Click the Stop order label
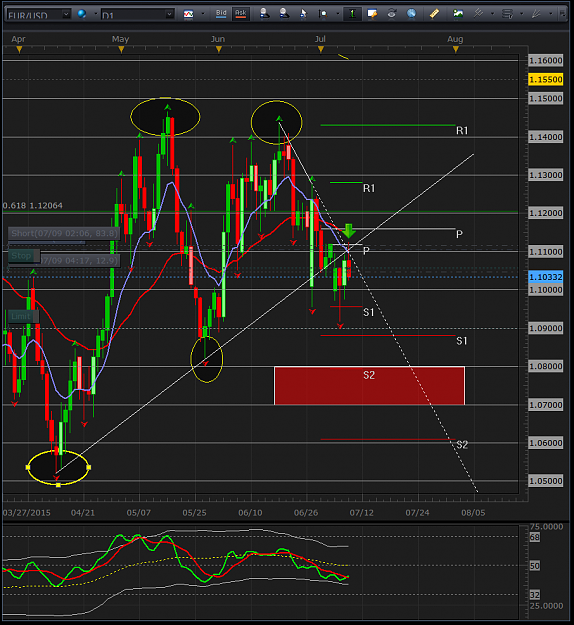Image resolution: width=574 pixels, height=625 pixels. click(23, 256)
